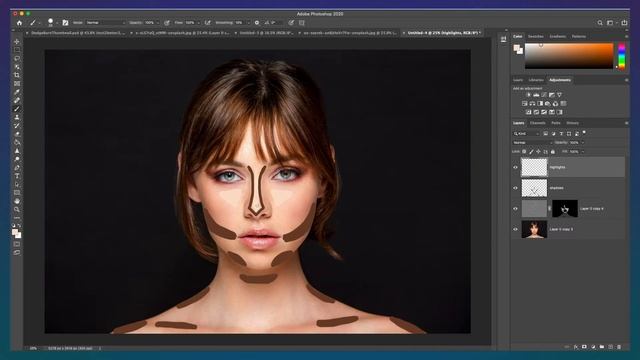
Task: Click the toolbar foreground color swatch
Action: point(15,232)
